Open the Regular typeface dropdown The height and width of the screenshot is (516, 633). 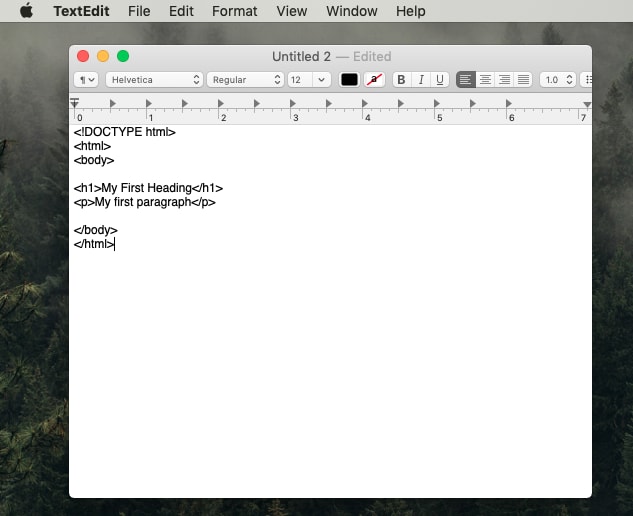(245, 80)
